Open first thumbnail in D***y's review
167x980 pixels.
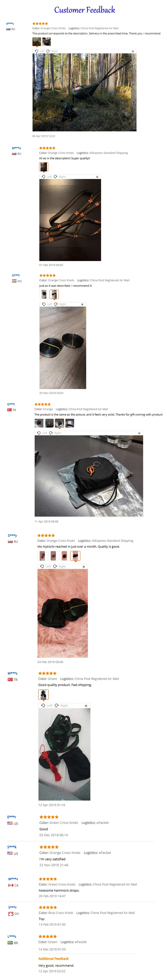[x=42, y=556]
